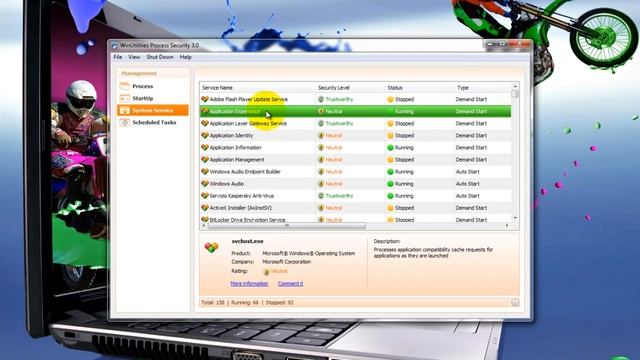This screenshot has height=360, width=640.
Task: Click Windows Audio row icon
Action: pyautogui.click(x=205, y=184)
